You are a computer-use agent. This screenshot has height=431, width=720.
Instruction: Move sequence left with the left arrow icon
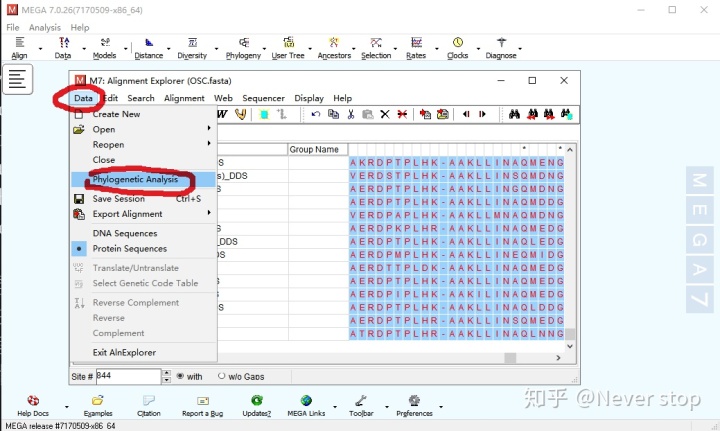click(466, 114)
